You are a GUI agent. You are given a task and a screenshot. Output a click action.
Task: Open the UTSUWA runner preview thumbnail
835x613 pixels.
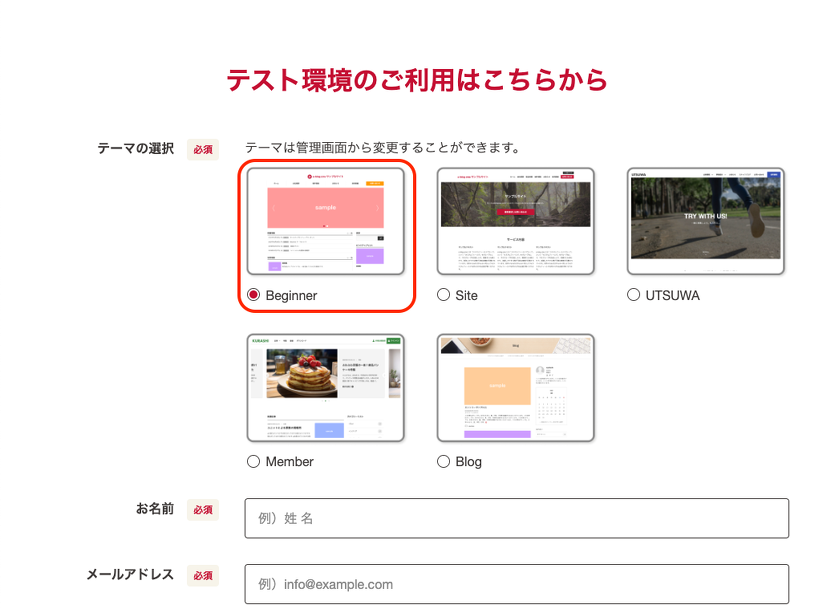(x=706, y=221)
